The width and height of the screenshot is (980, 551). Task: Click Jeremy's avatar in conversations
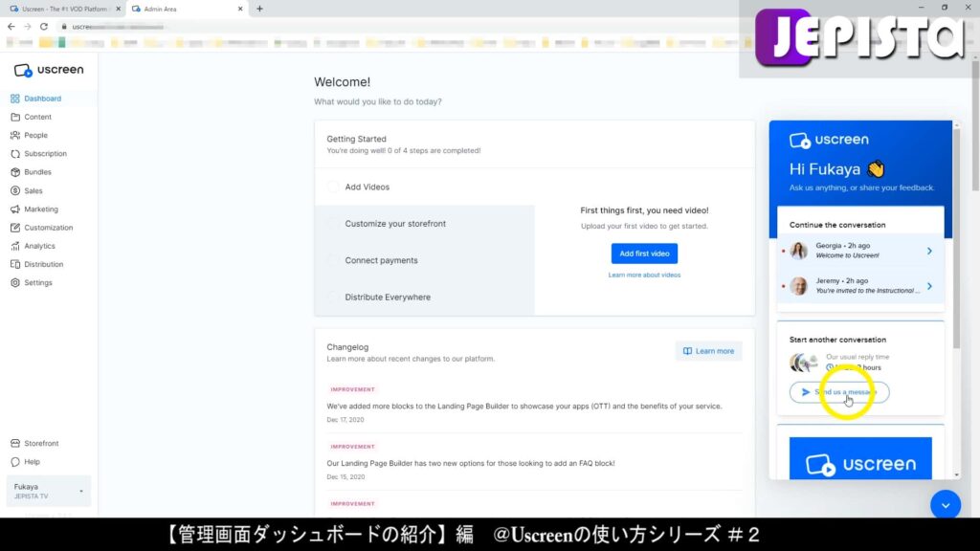click(x=799, y=285)
